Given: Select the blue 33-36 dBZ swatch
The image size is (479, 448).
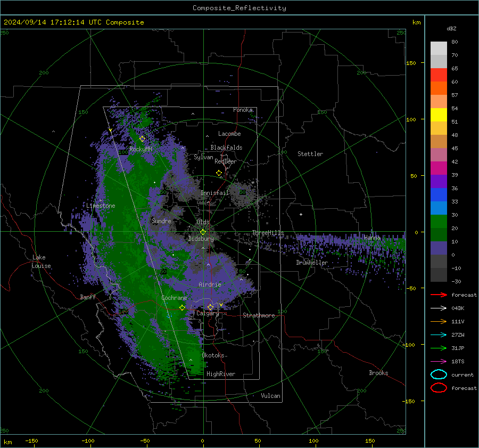Looking at the screenshot, I should (439, 195).
